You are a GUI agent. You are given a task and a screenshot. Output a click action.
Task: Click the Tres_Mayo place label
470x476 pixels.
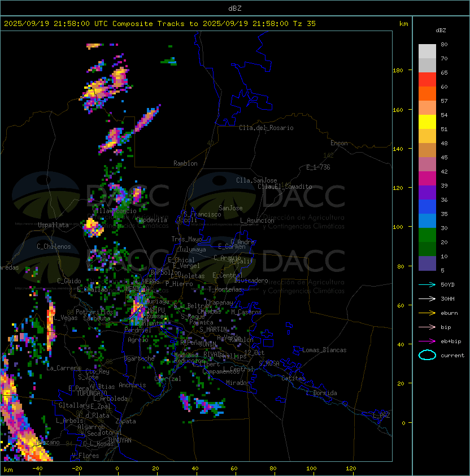click(186, 239)
